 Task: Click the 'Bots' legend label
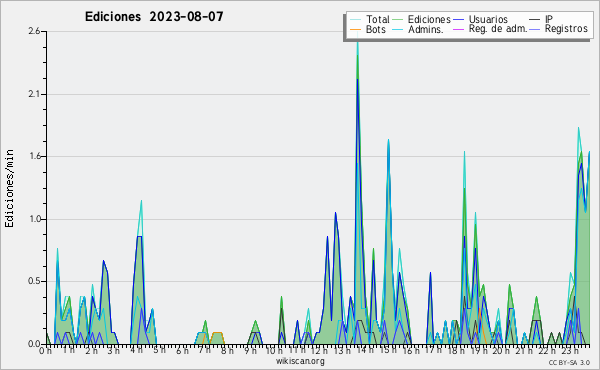coord(375,29)
